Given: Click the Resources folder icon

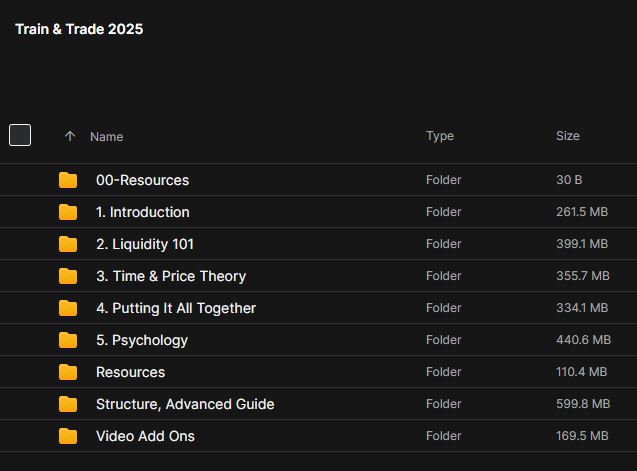Looking at the screenshot, I should coord(68,372).
